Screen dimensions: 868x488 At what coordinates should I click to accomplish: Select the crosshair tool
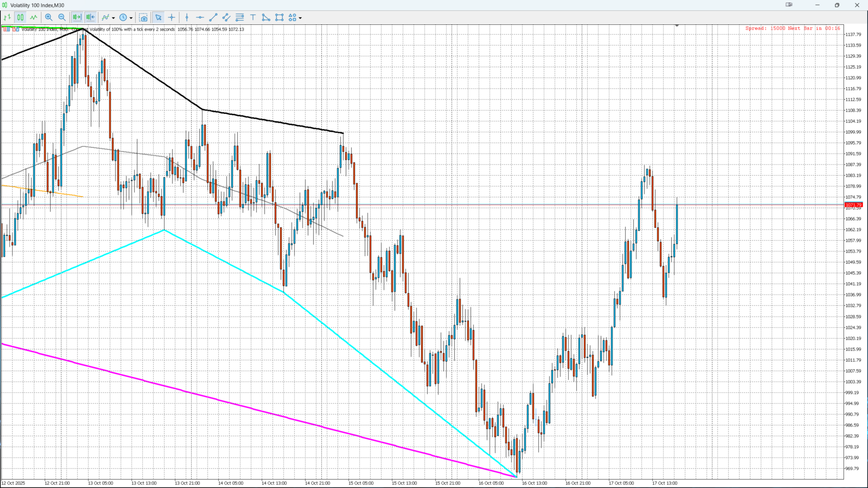(x=172, y=18)
